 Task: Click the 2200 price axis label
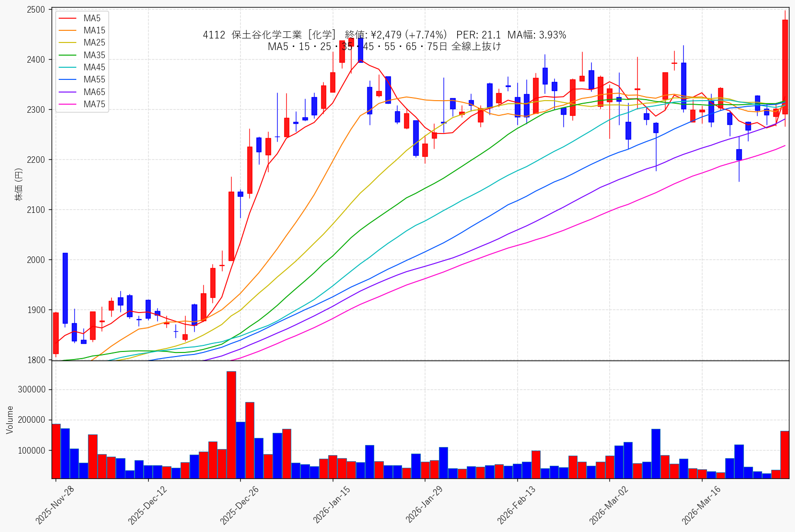click(36, 160)
